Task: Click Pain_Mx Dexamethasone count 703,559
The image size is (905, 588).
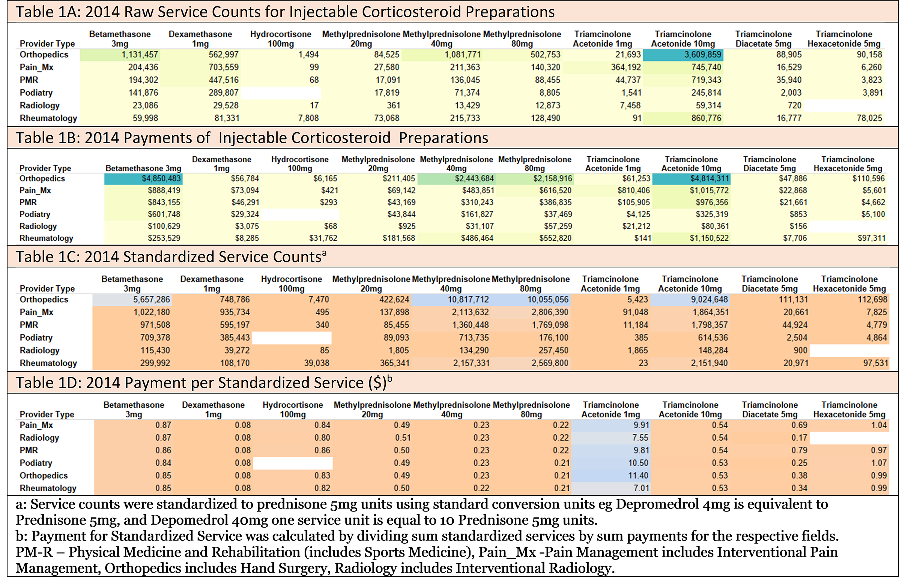Action: [x=223, y=67]
